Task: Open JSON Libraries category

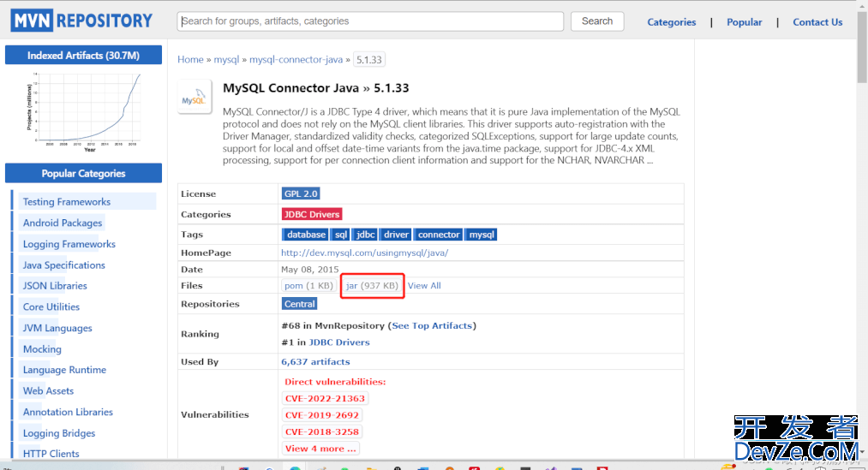Action: 55,286
